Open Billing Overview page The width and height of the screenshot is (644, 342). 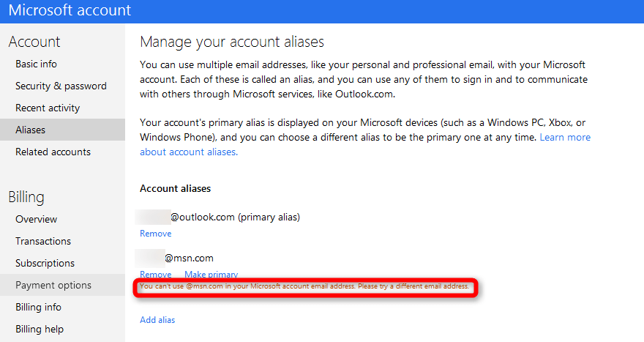(x=36, y=220)
